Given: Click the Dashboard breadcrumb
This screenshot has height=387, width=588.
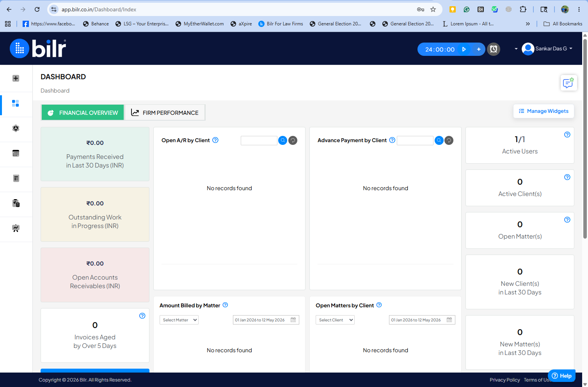Looking at the screenshot, I should (x=55, y=91).
